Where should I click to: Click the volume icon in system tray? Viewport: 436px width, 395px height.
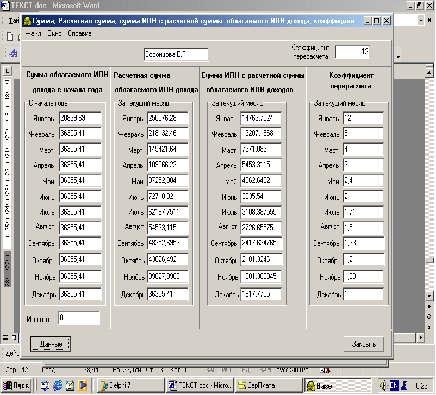coord(384,386)
